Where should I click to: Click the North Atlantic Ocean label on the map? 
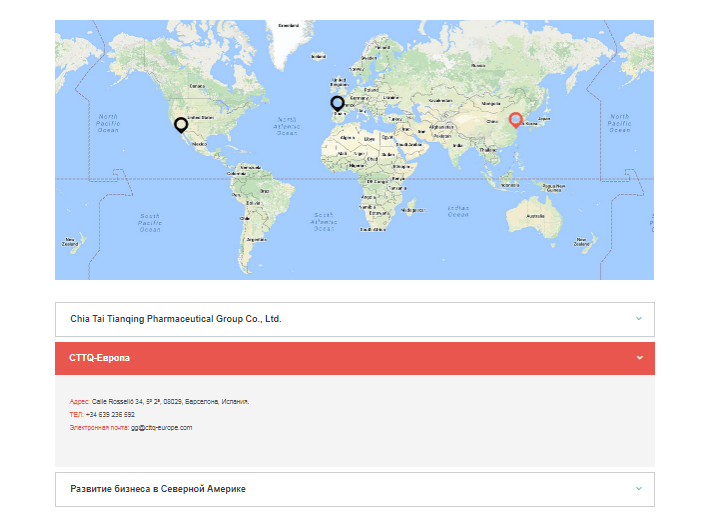pyautogui.click(x=287, y=126)
